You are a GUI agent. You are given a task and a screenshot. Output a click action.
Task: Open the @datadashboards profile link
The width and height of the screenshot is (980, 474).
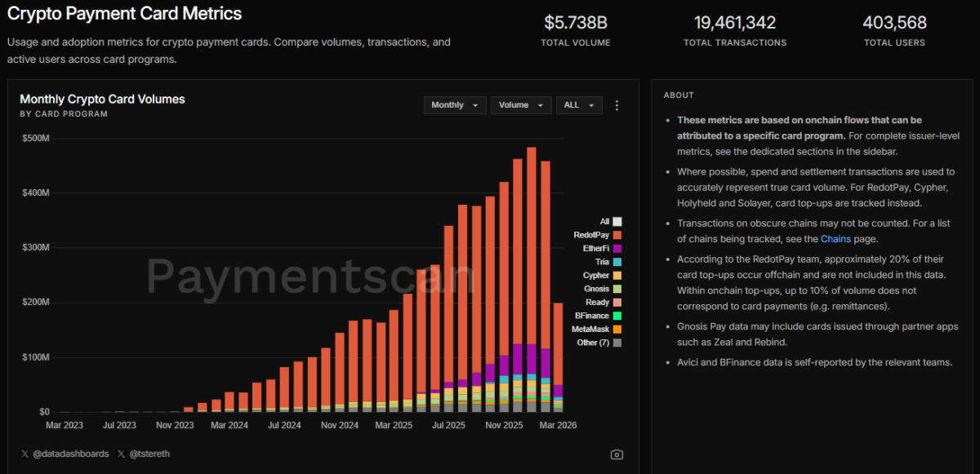click(70, 454)
